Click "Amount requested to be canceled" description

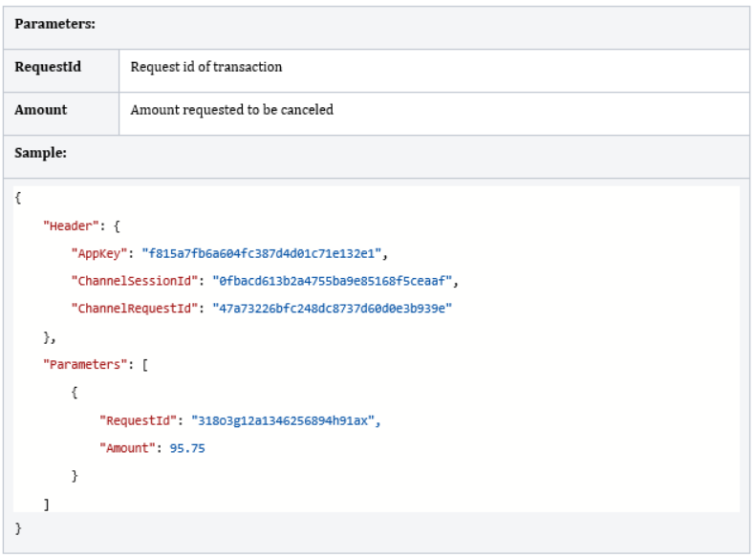[231, 110]
